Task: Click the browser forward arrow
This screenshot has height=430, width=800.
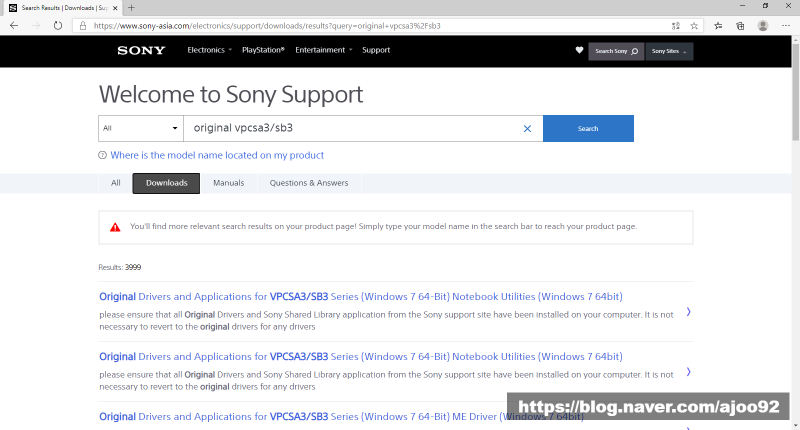Action: pyautogui.click(x=36, y=26)
